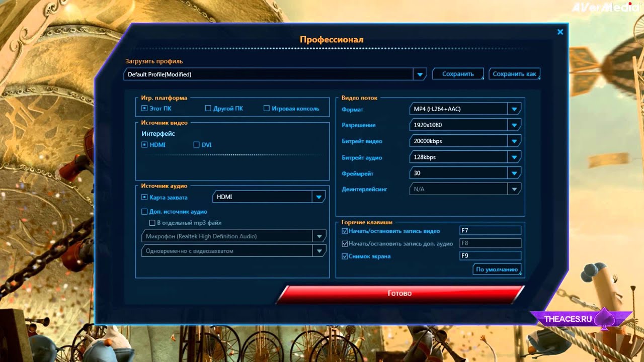
Task: Open the Формат MP4 dropdown
Action: click(465, 109)
